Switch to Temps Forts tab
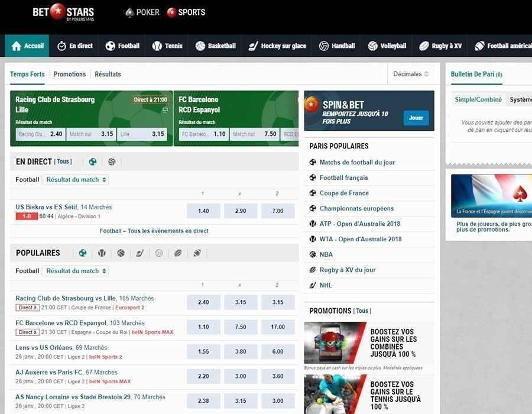532x414 pixels. pyautogui.click(x=27, y=74)
